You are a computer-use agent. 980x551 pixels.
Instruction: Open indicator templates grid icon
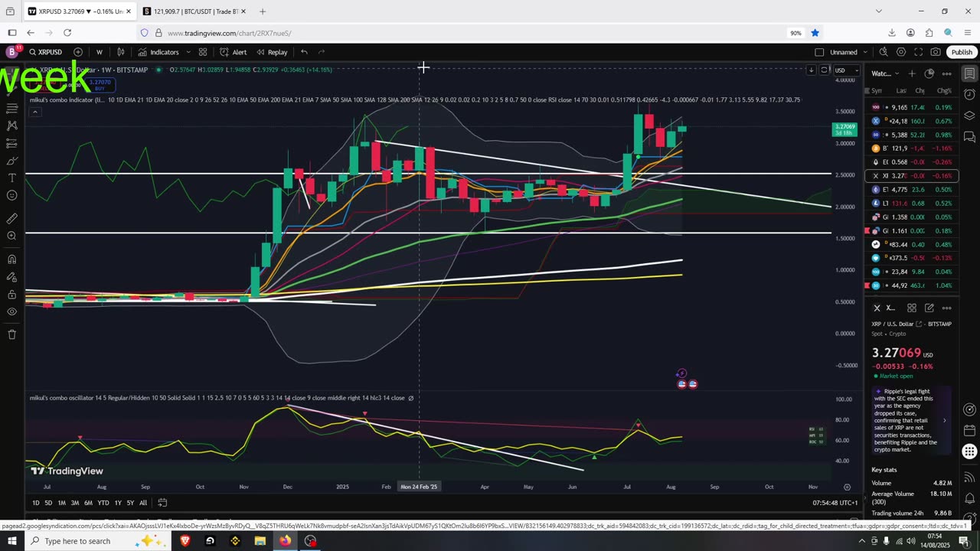[x=203, y=52]
